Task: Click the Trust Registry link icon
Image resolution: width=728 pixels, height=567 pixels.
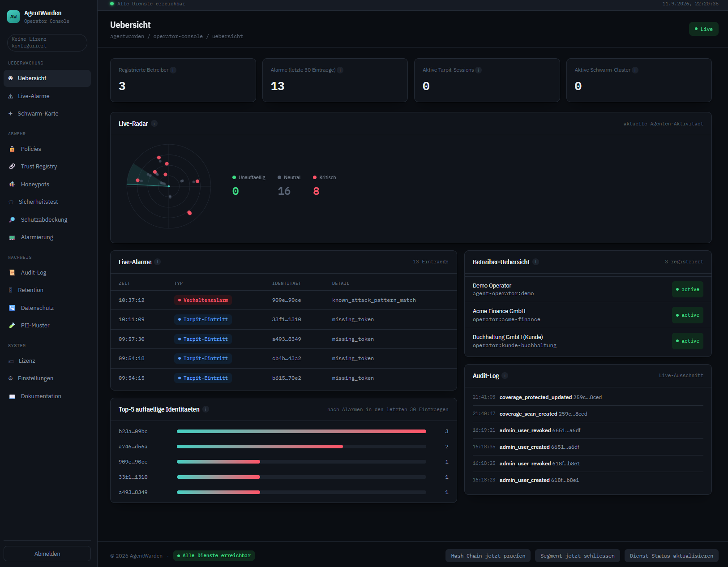Action: [12, 167]
